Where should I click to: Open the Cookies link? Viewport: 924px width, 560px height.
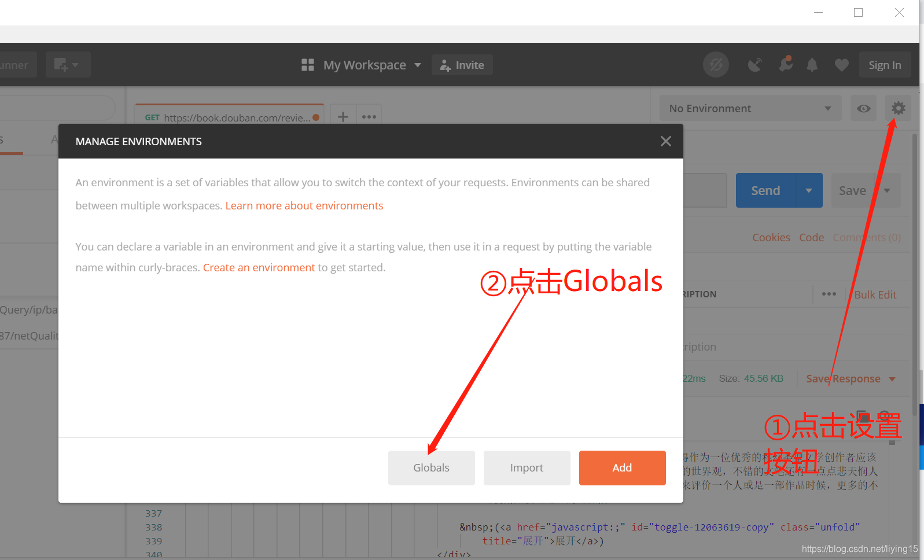click(771, 237)
